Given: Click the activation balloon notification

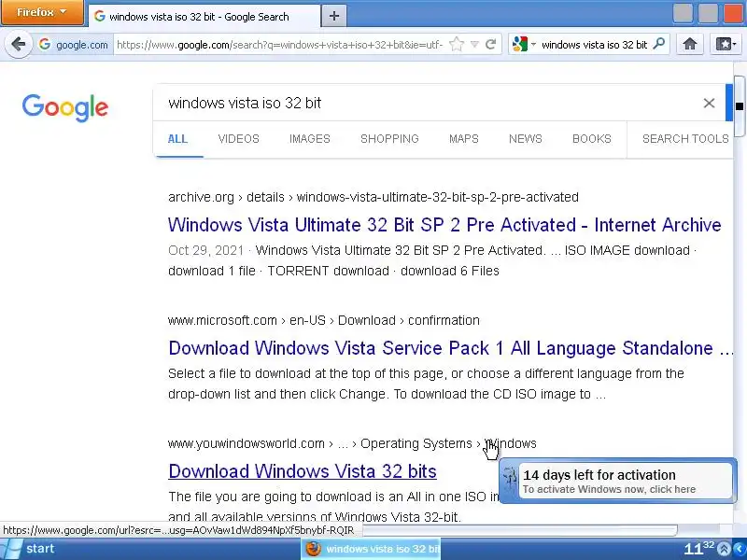Looking at the screenshot, I should [617, 481].
